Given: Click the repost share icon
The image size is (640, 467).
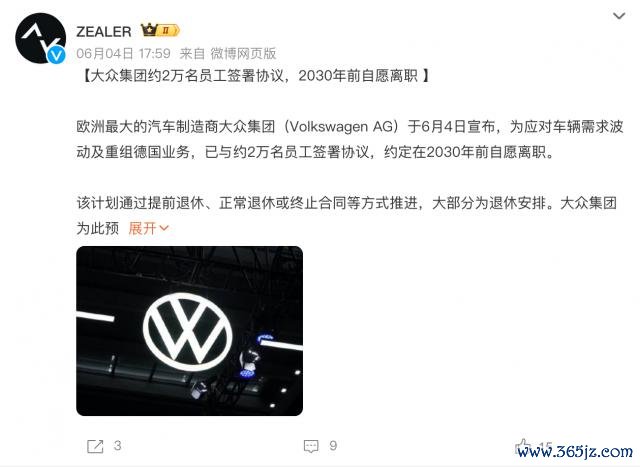Looking at the screenshot, I should 95,446.
